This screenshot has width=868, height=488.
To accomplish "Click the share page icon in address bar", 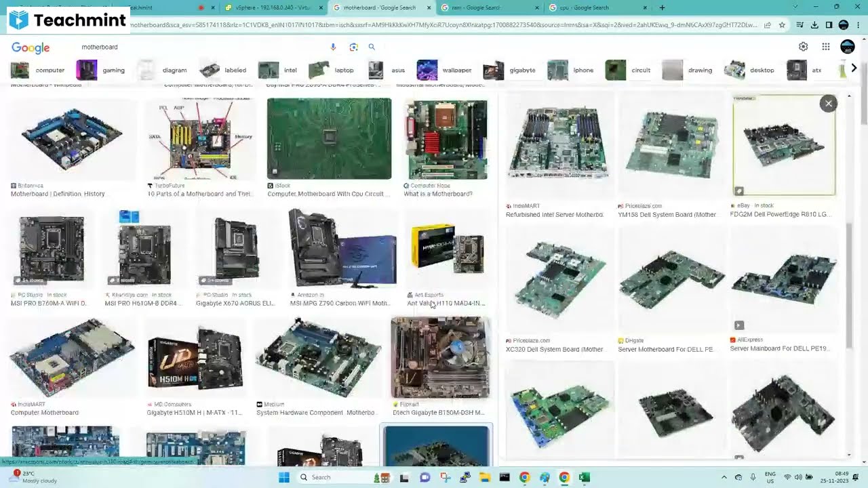I will (767, 25).
